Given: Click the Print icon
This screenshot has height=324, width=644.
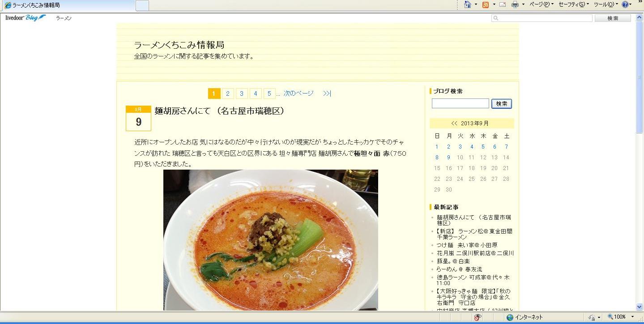Looking at the screenshot, I should (515, 4).
